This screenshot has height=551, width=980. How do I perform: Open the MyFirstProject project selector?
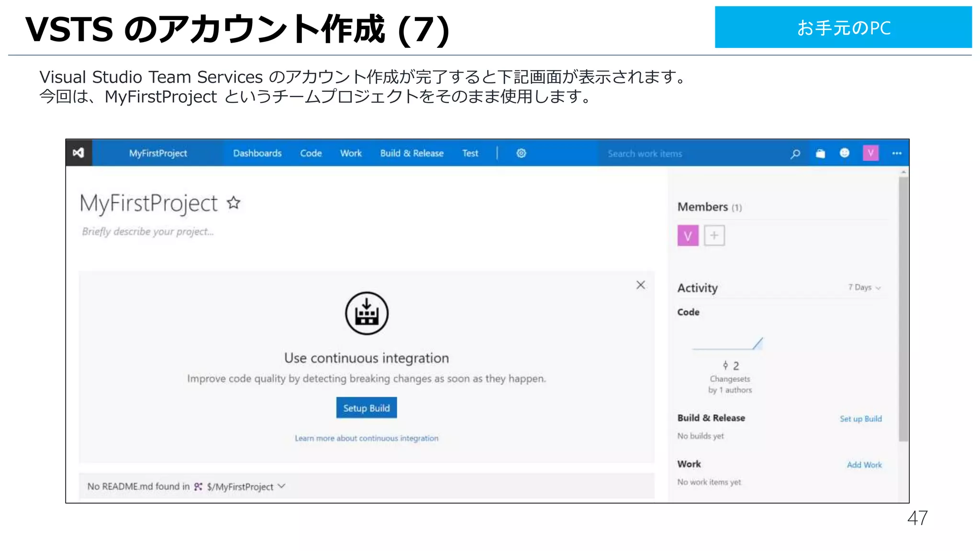[x=158, y=153]
